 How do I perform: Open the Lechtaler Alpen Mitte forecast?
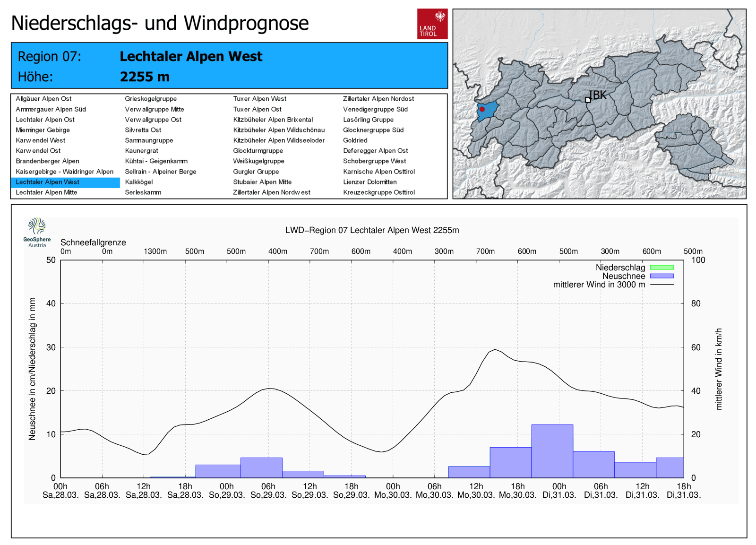[46, 192]
